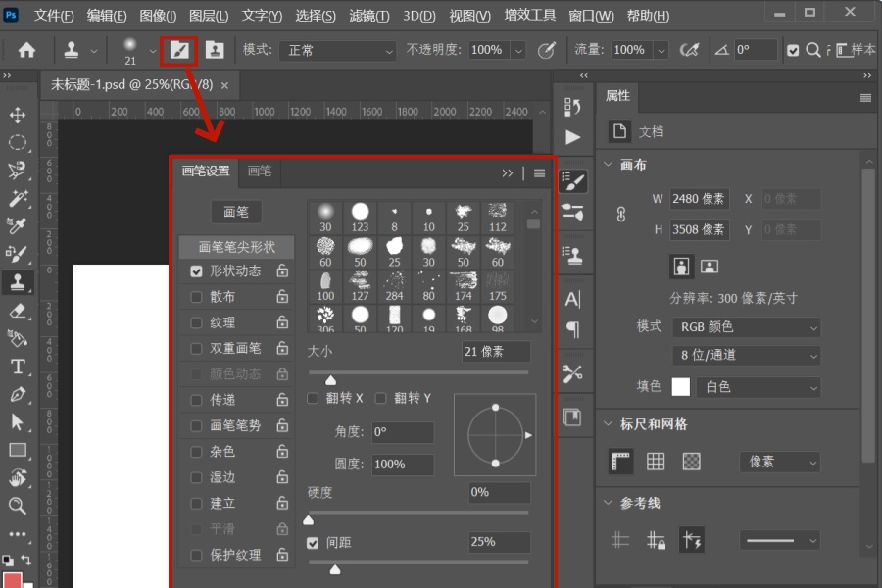The width and height of the screenshot is (882, 588).
Task: Open the Character panel icon
Action: (572, 299)
